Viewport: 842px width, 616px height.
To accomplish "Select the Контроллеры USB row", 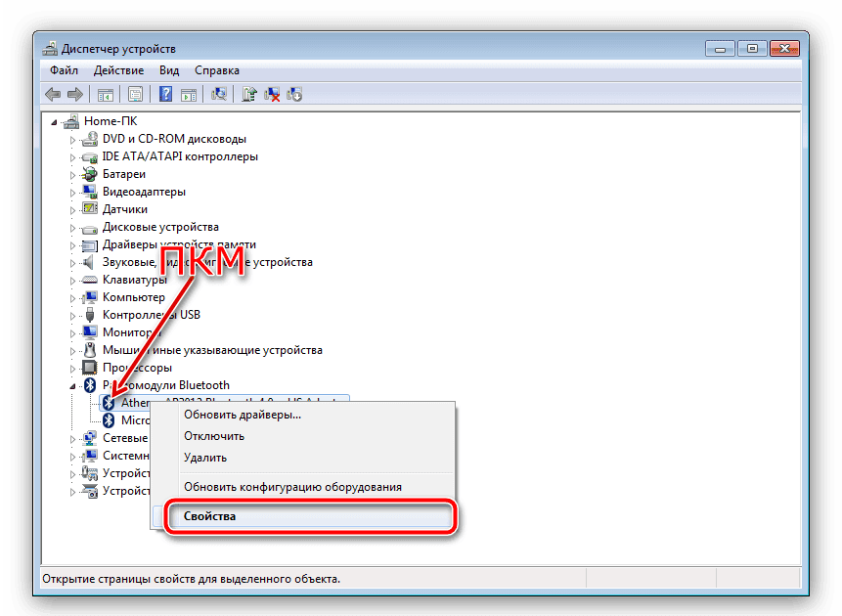I will (x=152, y=315).
